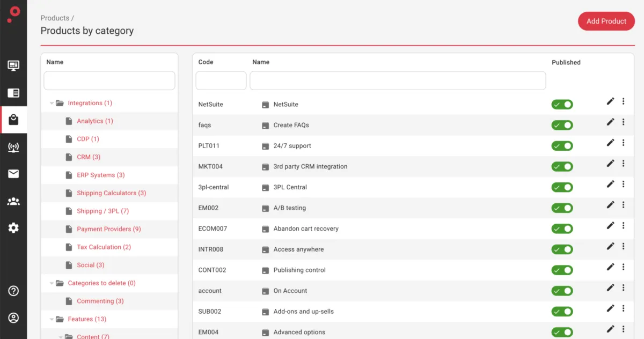This screenshot has height=339, width=644.
Task: Click the broadcast antenna icon in sidebar
Action: 13,148
